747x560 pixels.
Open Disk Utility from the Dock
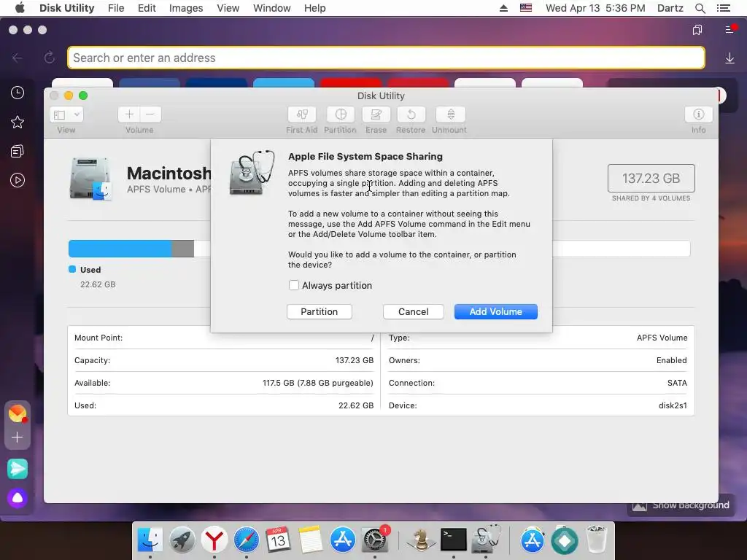[x=485, y=540]
